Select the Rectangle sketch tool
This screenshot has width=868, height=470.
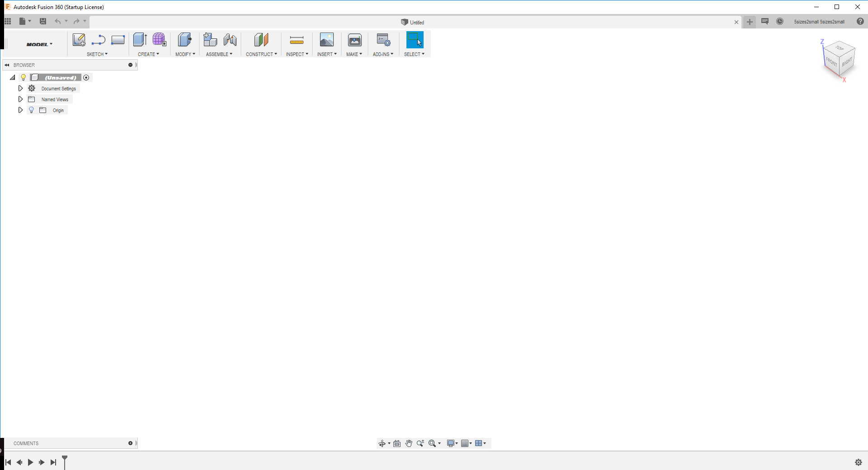click(118, 40)
